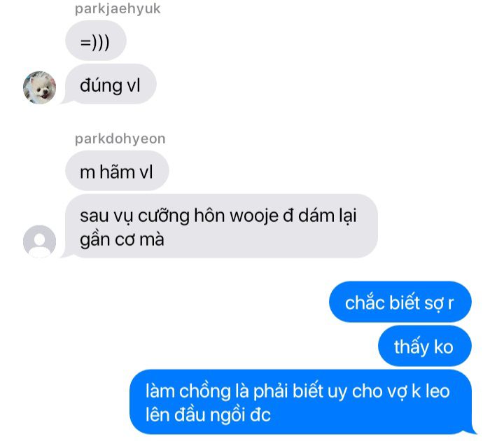Viewport: 504px width, 441px height.
Task: Click "gần cơ mà" line of gray message
Action: pos(122,239)
